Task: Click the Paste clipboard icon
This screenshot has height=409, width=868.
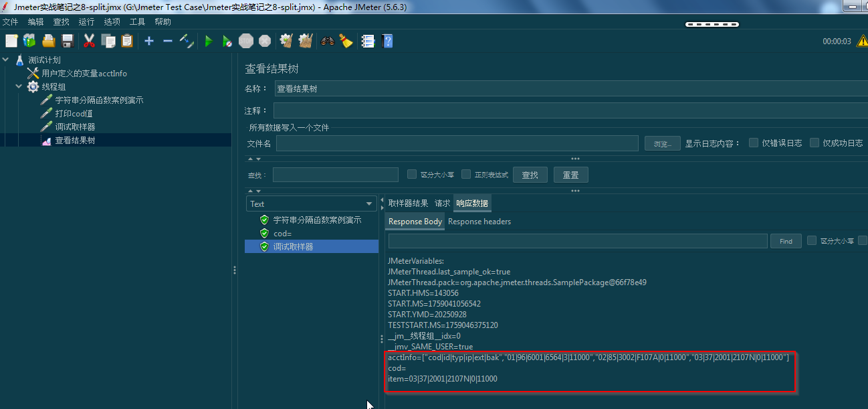Action: click(x=127, y=41)
